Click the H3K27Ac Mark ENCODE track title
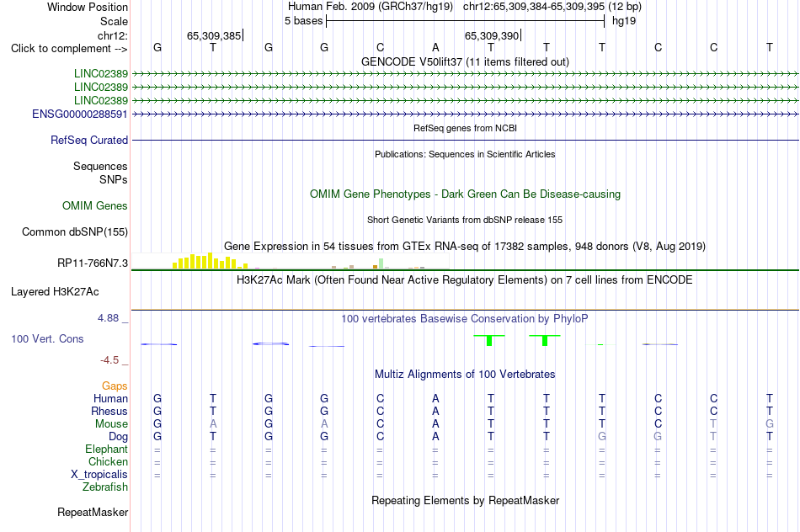 click(x=465, y=280)
